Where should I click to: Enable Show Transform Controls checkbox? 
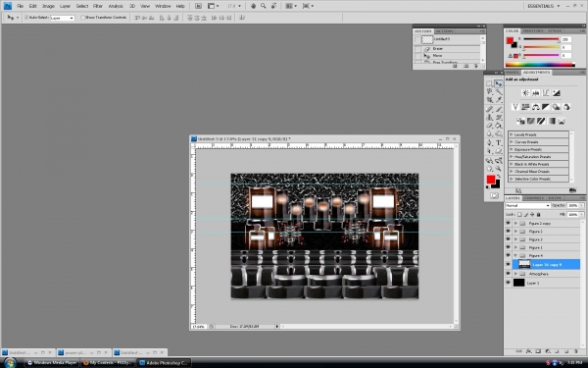pyautogui.click(x=83, y=18)
